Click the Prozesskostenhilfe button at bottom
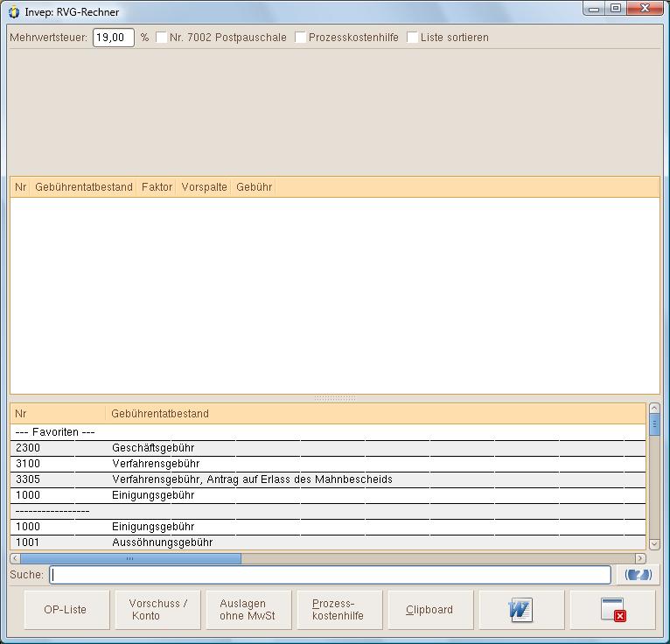The height and width of the screenshot is (644, 670). pos(339,610)
